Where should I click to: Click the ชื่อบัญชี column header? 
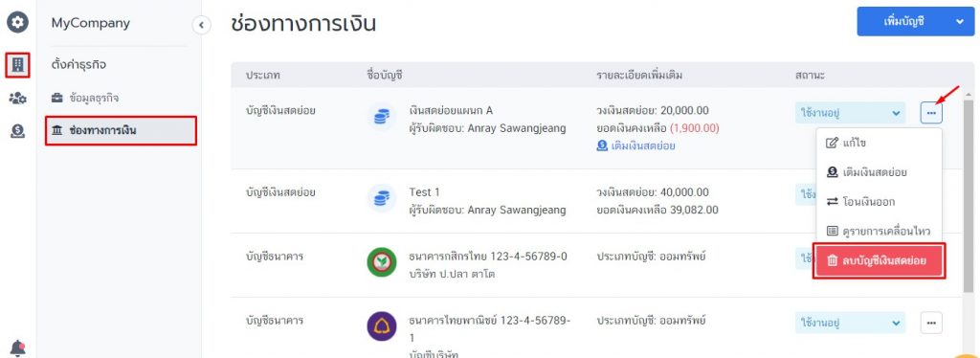[385, 76]
